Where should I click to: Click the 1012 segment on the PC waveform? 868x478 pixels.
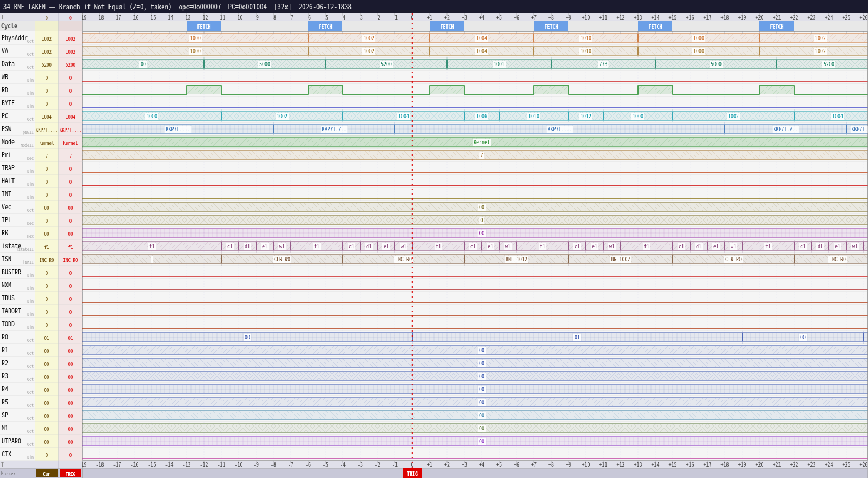(586, 117)
